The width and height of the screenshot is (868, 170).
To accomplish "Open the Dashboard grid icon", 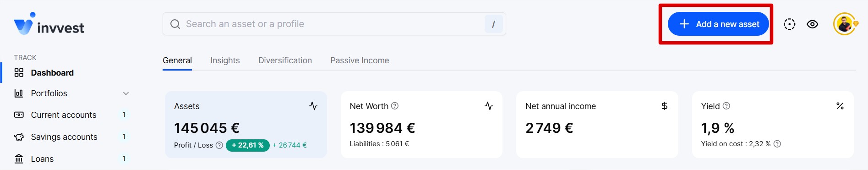I will [19, 73].
